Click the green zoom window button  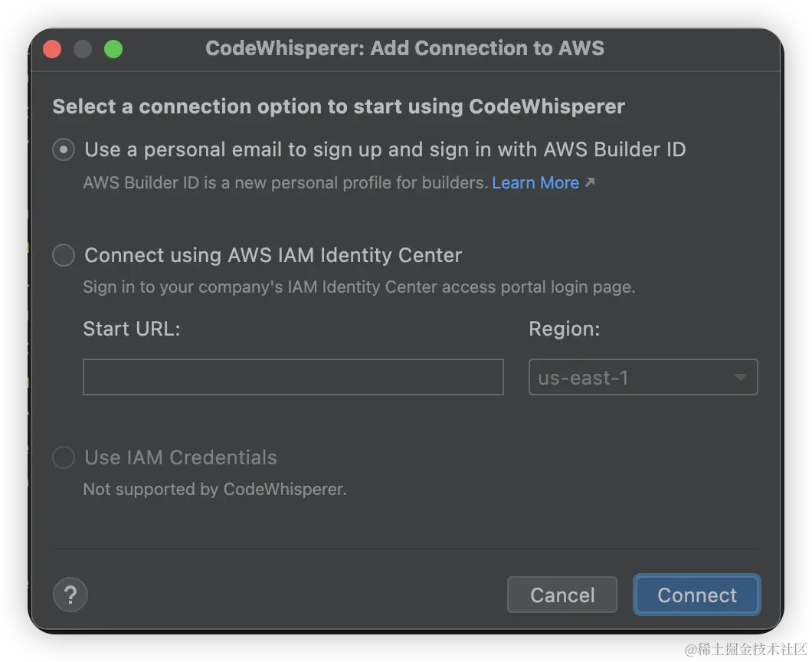(113, 49)
